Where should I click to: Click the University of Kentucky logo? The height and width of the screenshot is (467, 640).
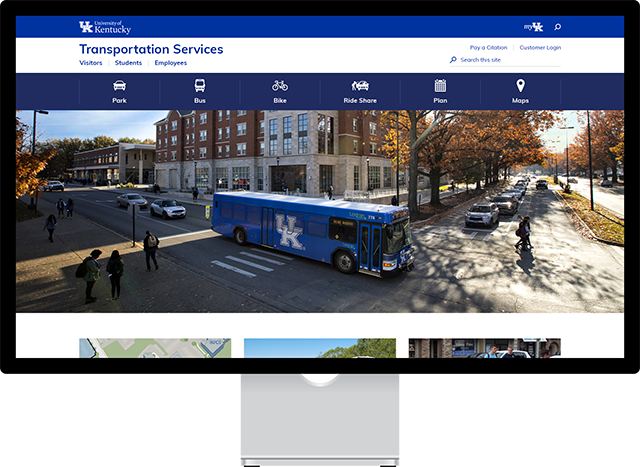[105, 27]
